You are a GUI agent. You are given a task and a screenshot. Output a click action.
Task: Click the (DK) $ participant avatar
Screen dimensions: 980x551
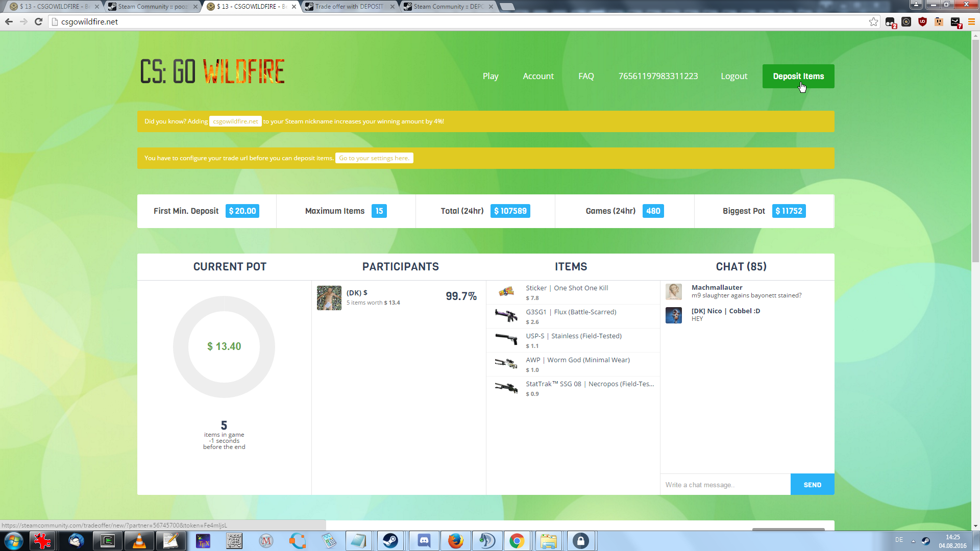pyautogui.click(x=329, y=298)
